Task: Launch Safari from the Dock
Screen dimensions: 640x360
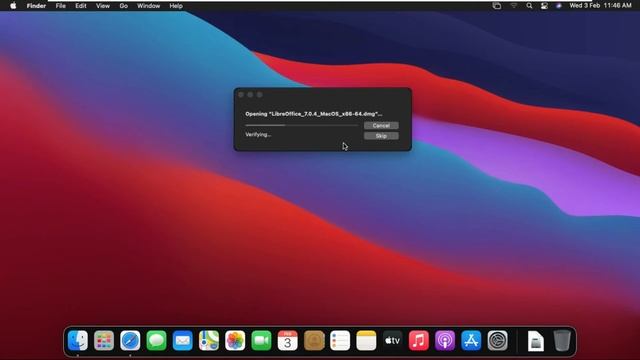Action: (130, 340)
